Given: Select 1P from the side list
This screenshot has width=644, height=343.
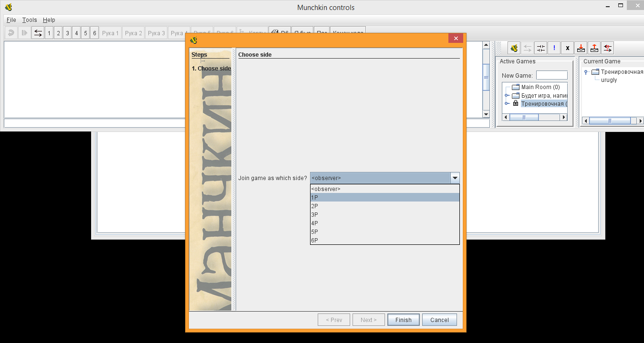Looking at the screenshot, I should pos(384,197).
